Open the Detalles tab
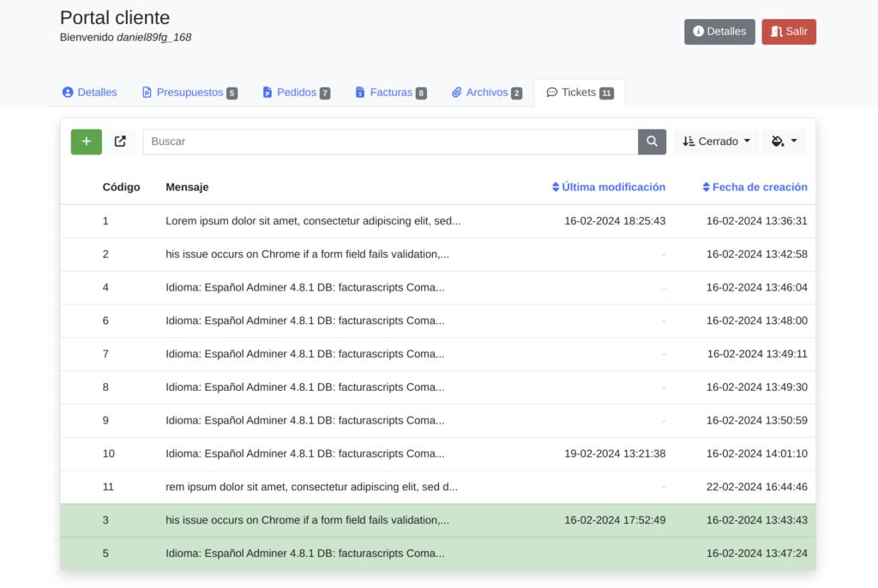The height and width of the screenshot is (588, 878). pos(90,93)
